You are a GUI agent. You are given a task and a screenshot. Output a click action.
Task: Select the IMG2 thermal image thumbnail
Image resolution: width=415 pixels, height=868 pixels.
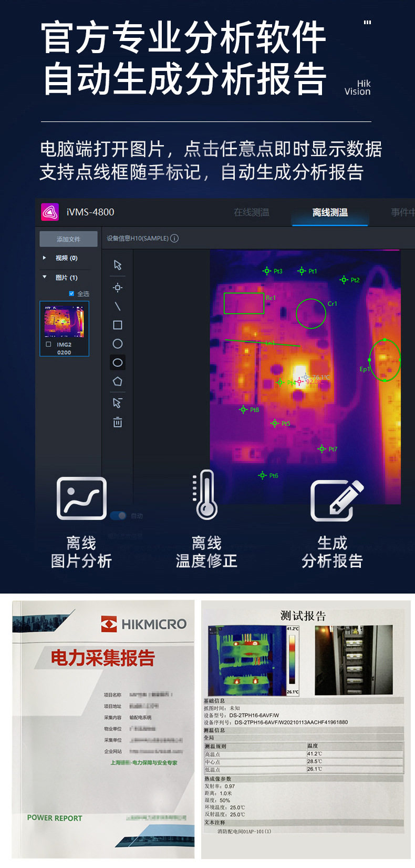64,322
